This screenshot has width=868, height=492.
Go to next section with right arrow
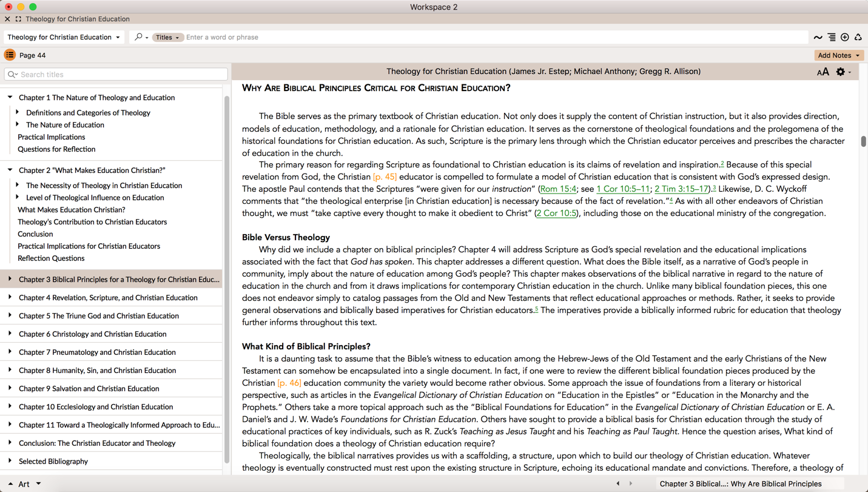631,484
